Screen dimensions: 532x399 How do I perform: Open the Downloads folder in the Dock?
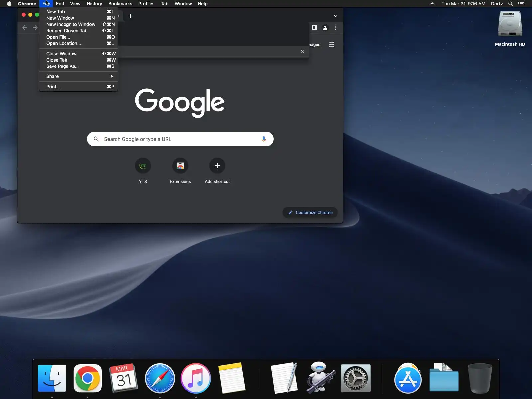point(444,378)
